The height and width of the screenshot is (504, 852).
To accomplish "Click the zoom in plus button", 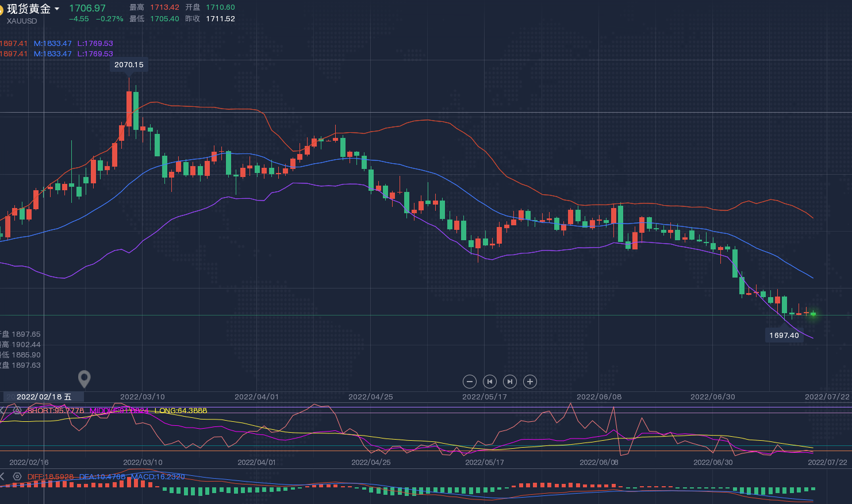I will pos(530,382).
